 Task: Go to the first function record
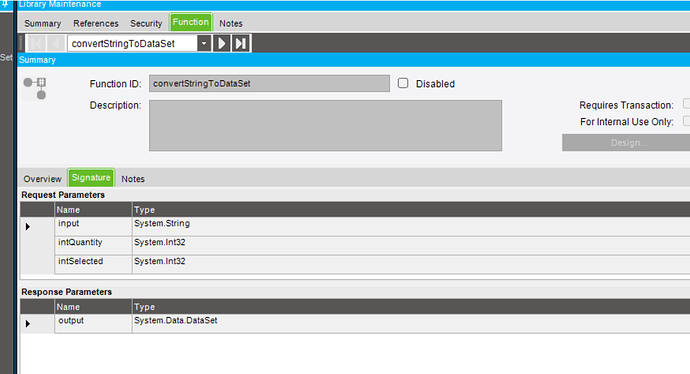[x=37, y=43]
